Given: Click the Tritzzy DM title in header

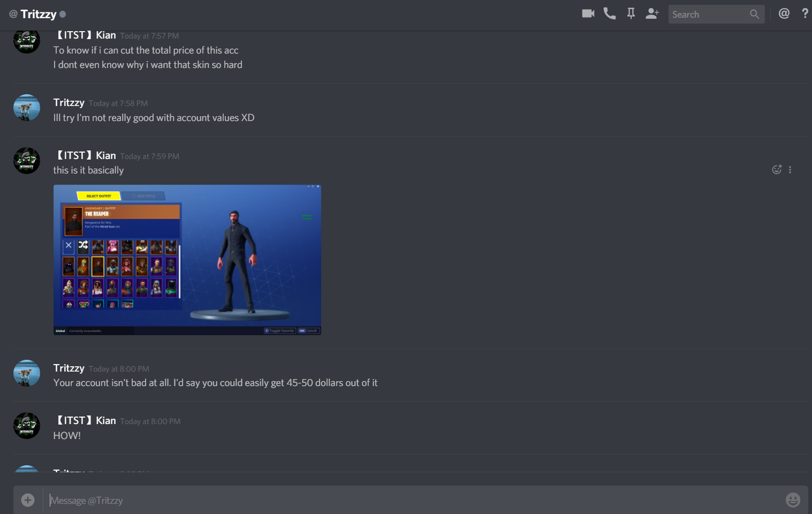Looking at the screenshot, I should tap(39, 14).
